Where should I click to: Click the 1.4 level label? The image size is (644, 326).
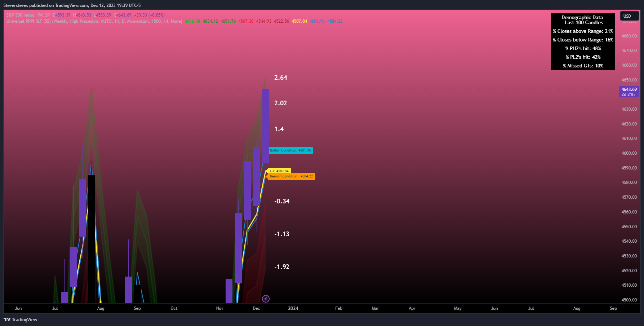tap(279, 129)
